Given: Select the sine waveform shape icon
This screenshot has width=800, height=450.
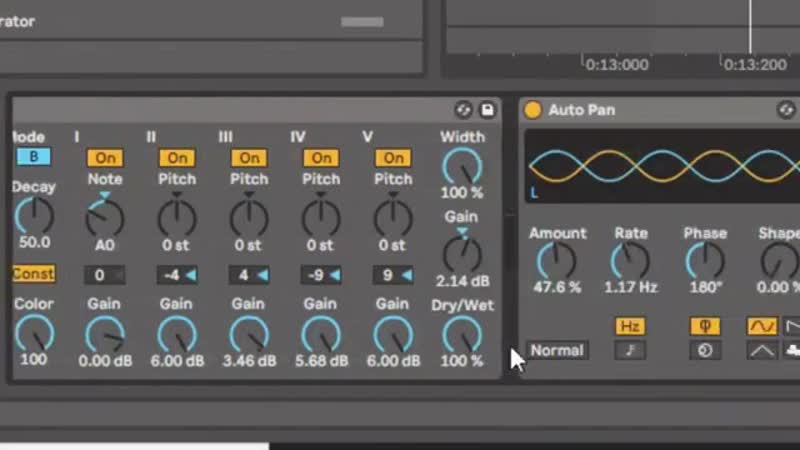Looking at the screenshot, I should pyautogui.click(x=762, y=326).
